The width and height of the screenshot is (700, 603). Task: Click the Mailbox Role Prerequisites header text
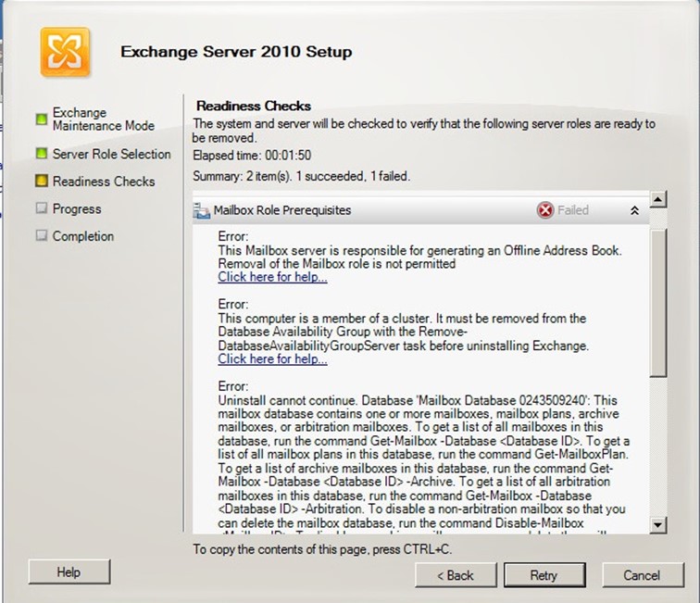pos(282,210)
